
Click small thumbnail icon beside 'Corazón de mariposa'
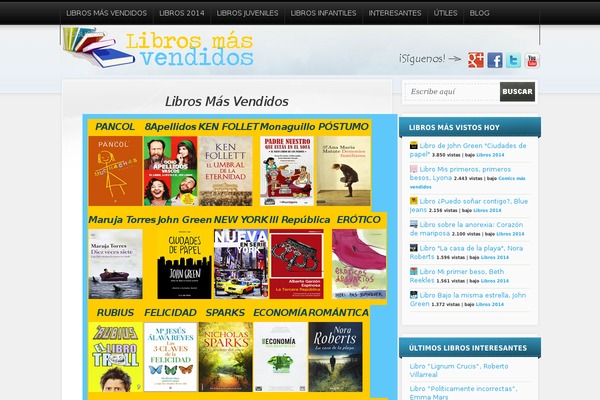pos(414,224)
